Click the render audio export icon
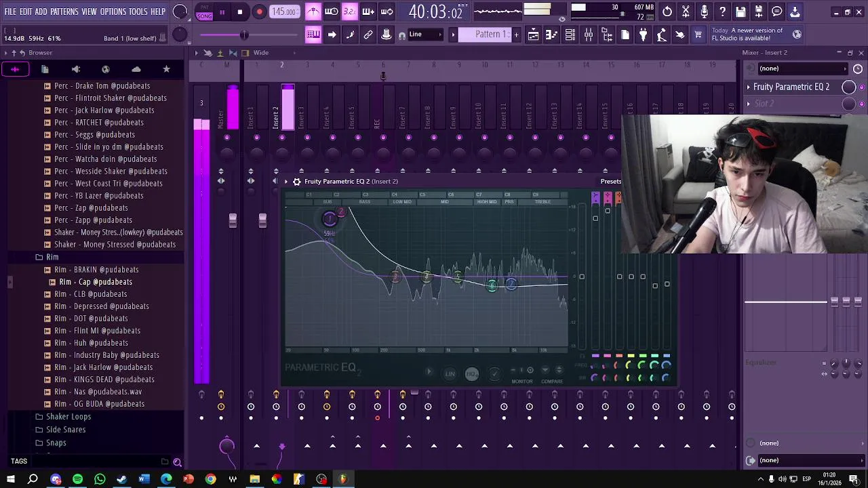This screenshot has width=868, height=488. 759,12
